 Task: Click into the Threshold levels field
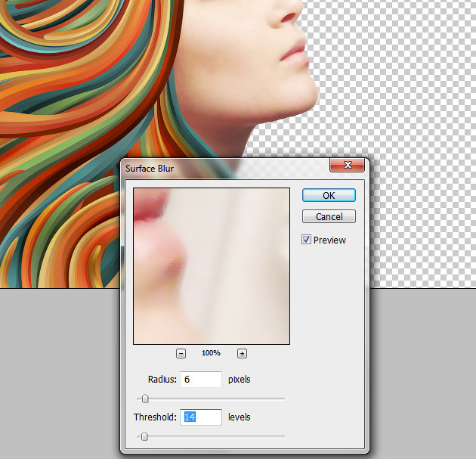pyautogui.click(x=201, y=417)
